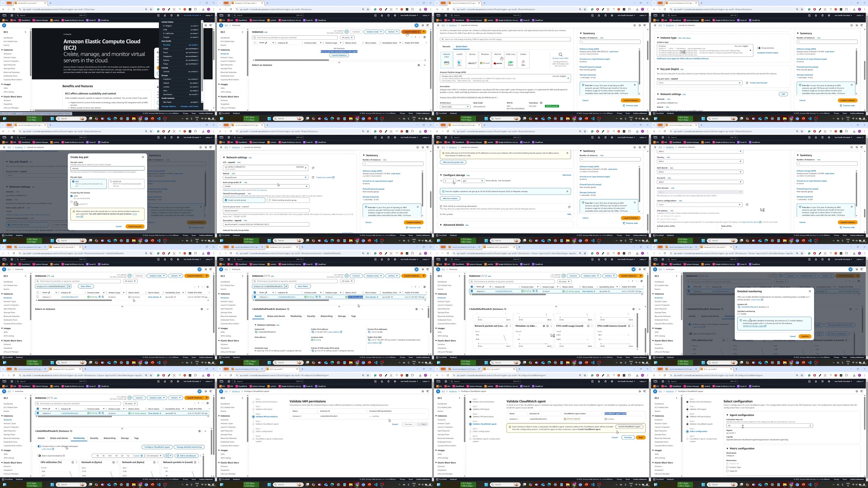Switch to the Quick Start AMI tab
The width and height of the screenshot is (868, 488).
[461, 46]
